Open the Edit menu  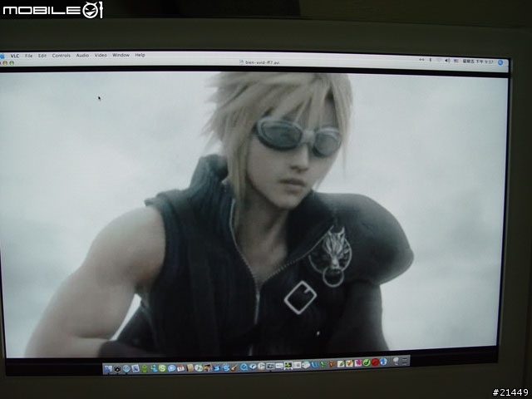tap(42, 56)
